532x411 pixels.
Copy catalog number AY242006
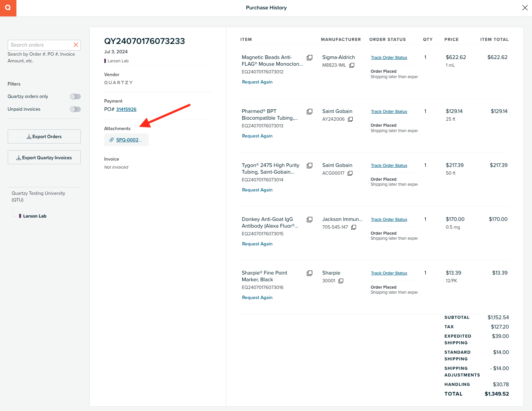click(350, 119)
